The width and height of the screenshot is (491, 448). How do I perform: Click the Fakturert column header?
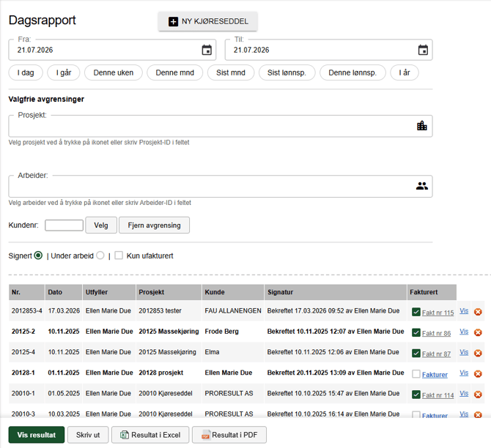432,292
